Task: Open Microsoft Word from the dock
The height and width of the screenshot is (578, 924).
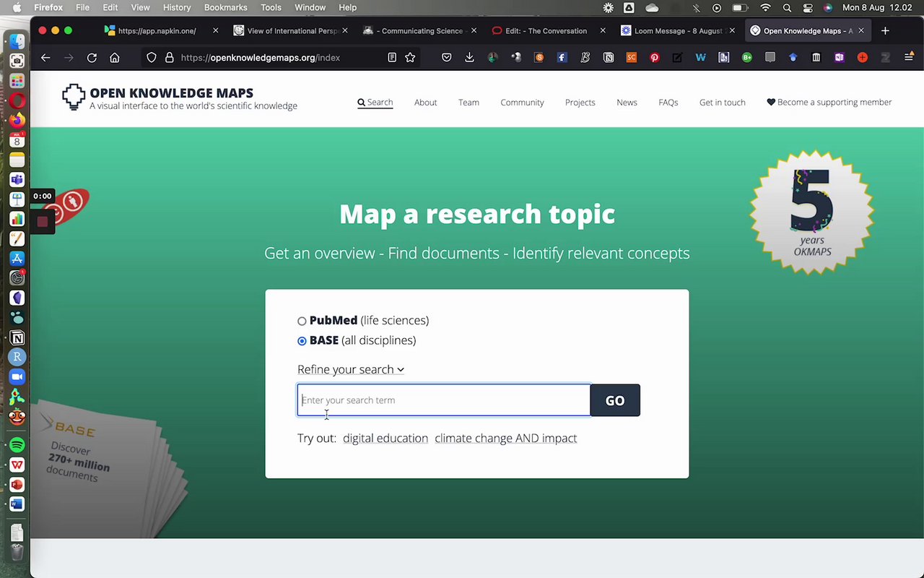Action: click(x=17, y=504)
